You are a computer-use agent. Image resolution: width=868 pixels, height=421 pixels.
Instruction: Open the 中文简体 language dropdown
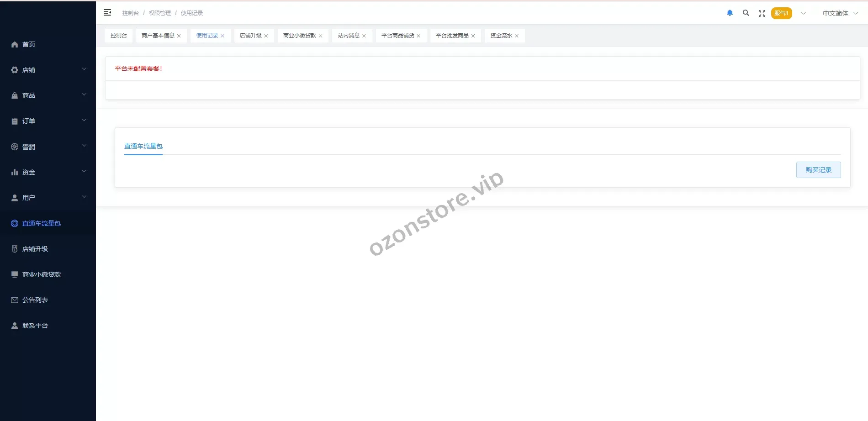pyautogui.click(x=840, y=13)
